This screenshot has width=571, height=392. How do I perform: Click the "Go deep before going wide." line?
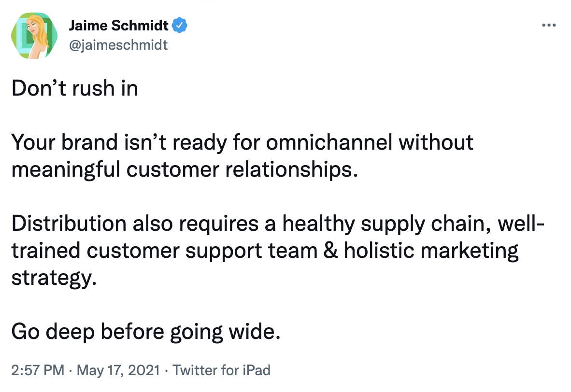click(x=145, y=332)
